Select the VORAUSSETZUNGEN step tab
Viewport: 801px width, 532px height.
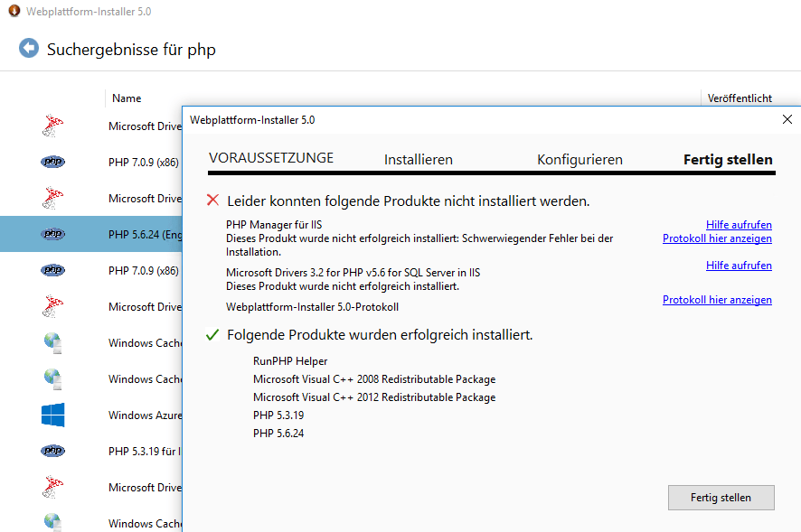tap(271, 158)
